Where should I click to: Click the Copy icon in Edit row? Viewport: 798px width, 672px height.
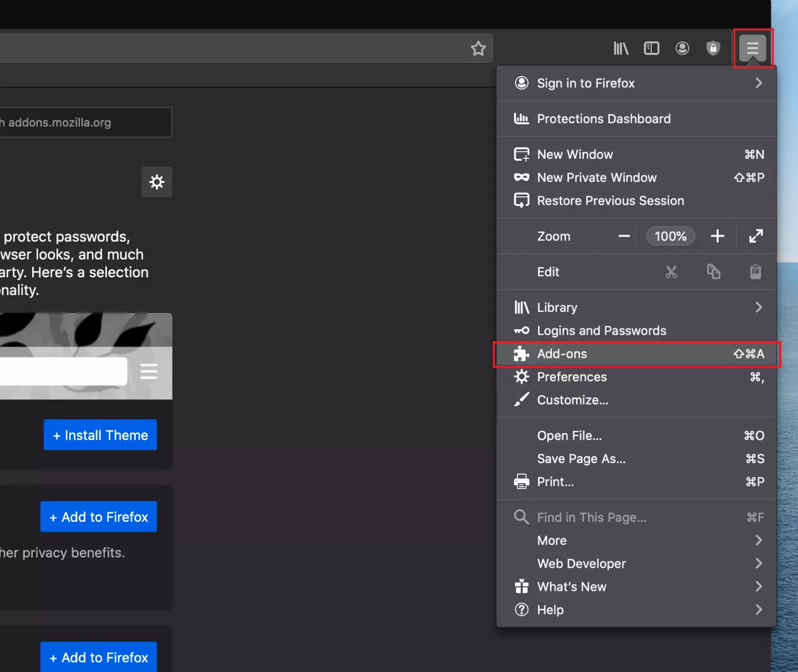(x=713, y=272)
